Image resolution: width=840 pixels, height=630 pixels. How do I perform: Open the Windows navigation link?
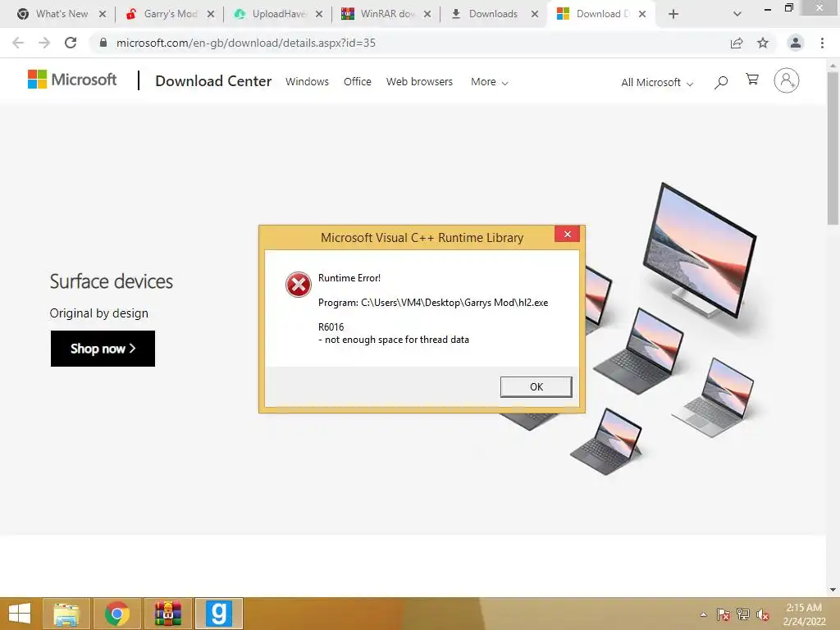coord(307,81)
